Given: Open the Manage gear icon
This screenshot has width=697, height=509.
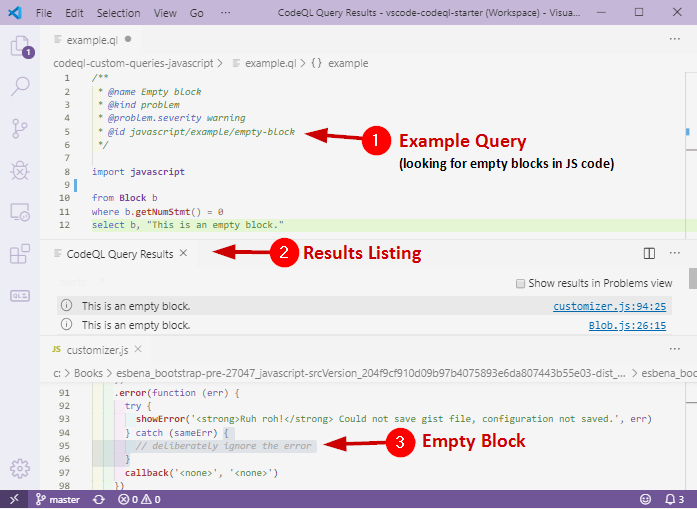Looking at the screenshot, I should (20, 468).
